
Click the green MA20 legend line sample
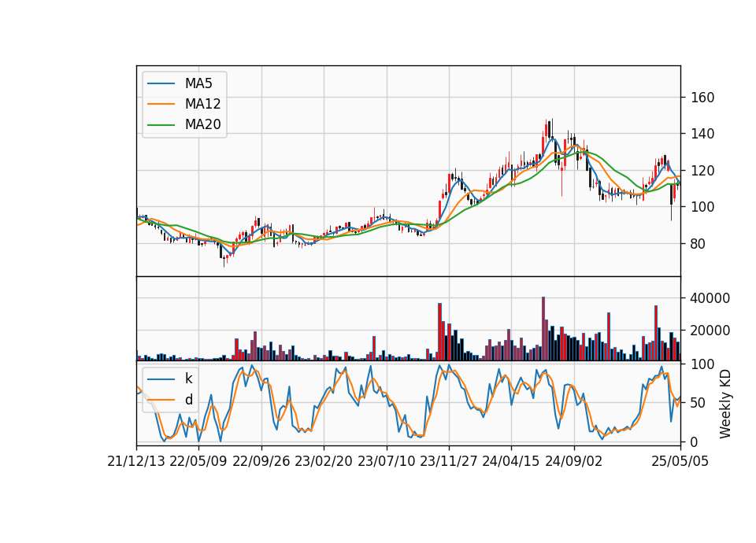point(161,124)
